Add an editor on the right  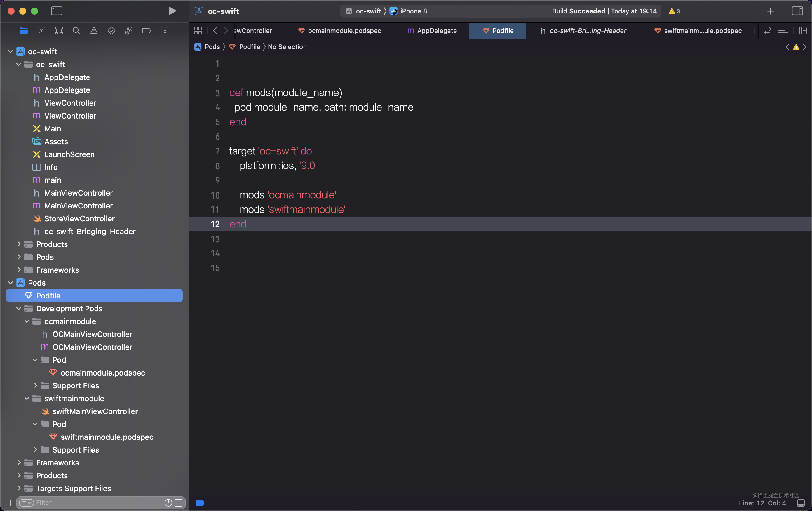point(803,31)
